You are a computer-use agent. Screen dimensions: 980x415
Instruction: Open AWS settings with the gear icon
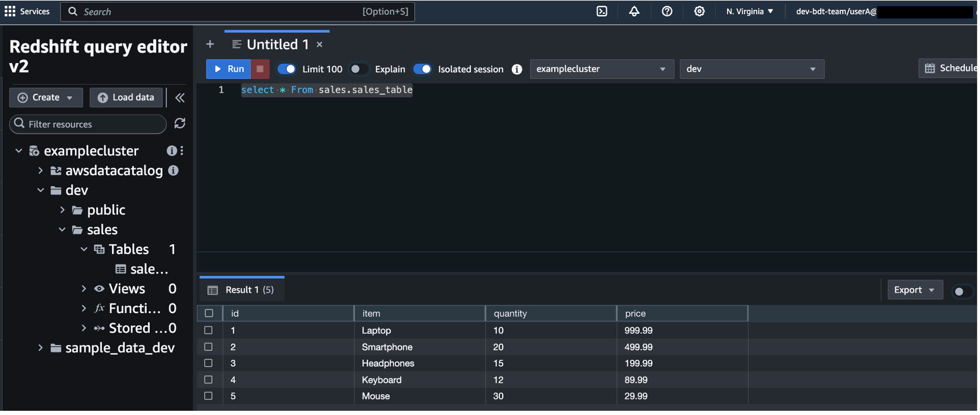(x=699, y=11)
